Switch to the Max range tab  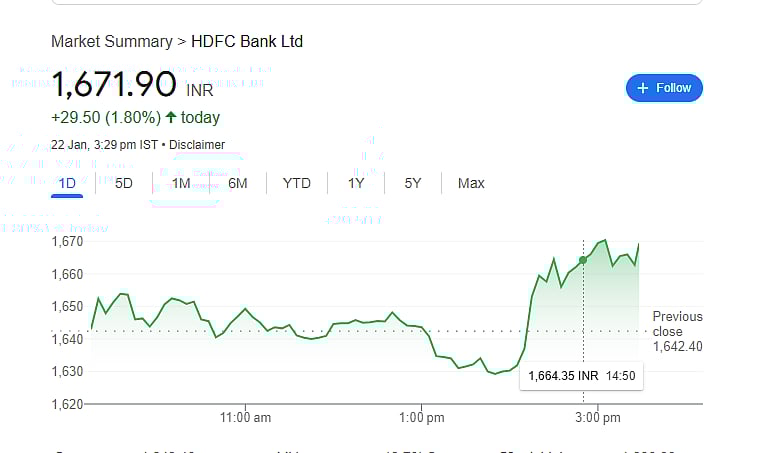[471, 183]
